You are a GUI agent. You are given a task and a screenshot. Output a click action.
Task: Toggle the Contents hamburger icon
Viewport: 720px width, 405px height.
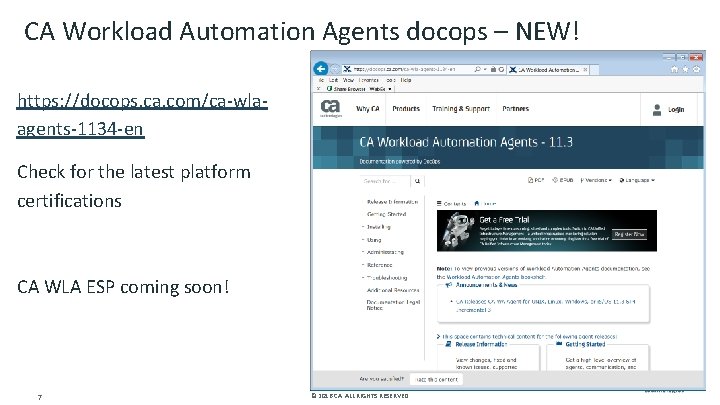(x=439, y=203)
